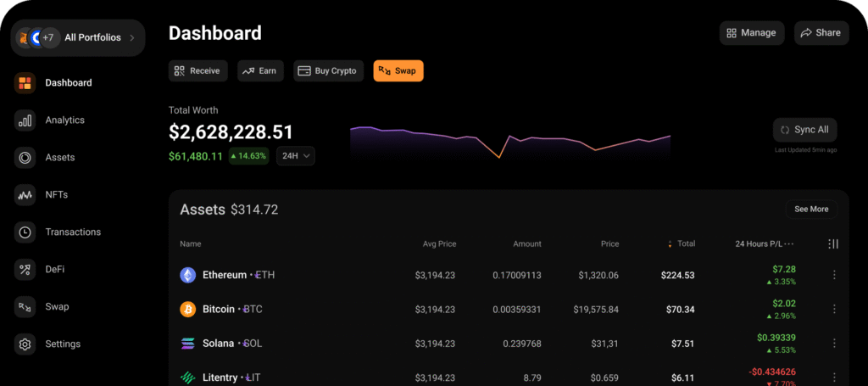Screen dimensions: 868x386
Task: Open Analytics from the sidebar
Action: 49,120
